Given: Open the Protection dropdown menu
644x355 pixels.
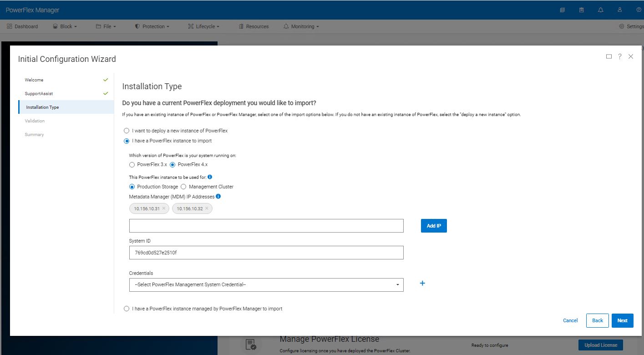Looking at the screenshot, I should (152, 26).
